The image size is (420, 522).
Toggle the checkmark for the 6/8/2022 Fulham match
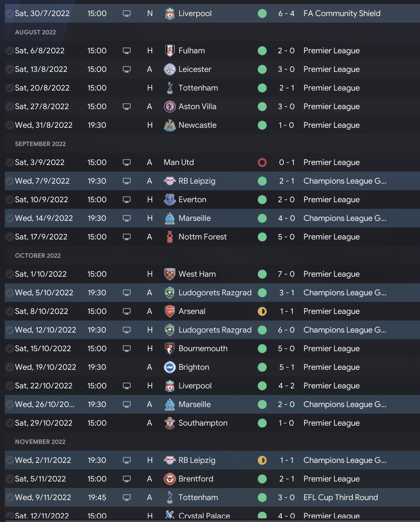point(9,51)
